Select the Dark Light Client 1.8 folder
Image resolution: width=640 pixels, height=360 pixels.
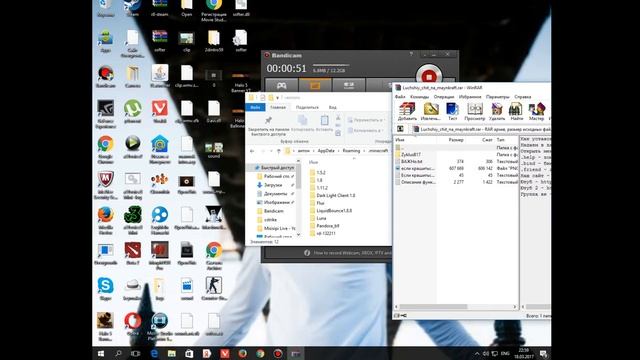pyautogui.click(x=336, y=196)
